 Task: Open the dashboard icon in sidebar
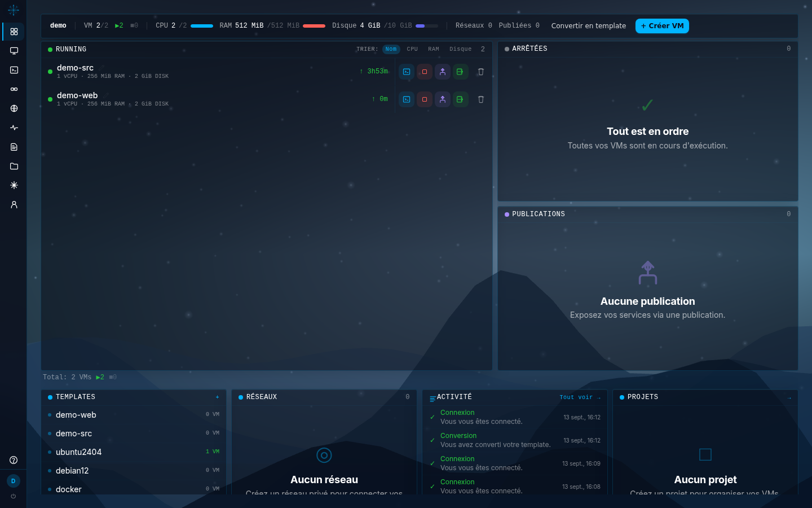[x=14, y=32]
